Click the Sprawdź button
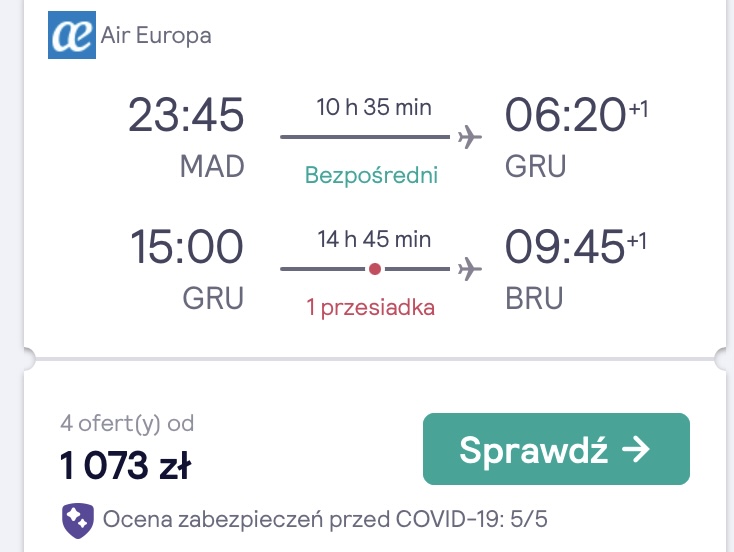Image resolution: width=734 pixels, height=552 pixels. (556, 449)
